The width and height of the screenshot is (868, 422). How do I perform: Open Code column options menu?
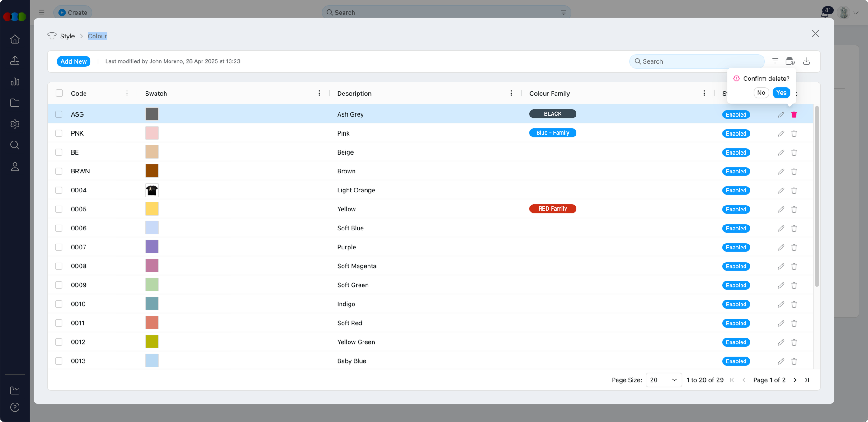(x=127, y=94)
